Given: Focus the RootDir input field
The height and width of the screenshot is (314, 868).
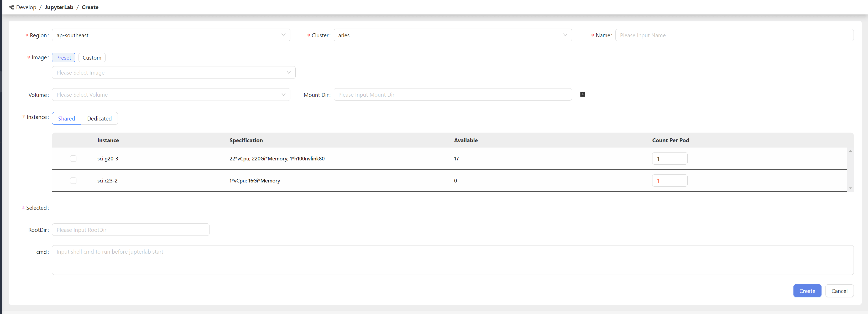Looking at the screenshot, I should [x=130, y=230].
